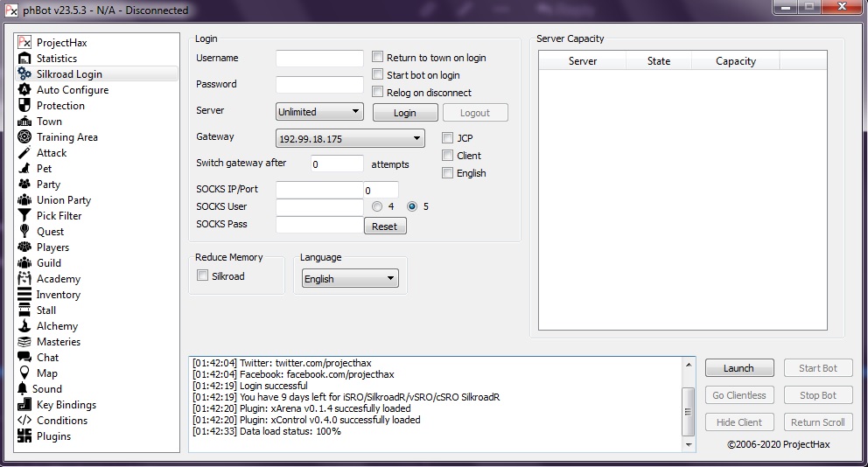Toggle Relog on disconnect checkbox
The height and width of the screenshot is (467, 868).
coord(378,93)
